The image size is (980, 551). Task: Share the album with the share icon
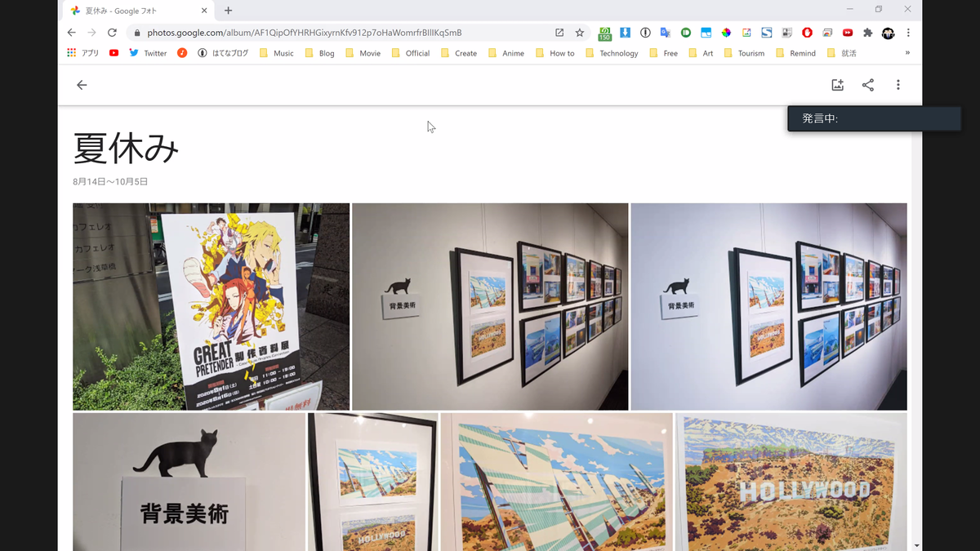pos(868,85)
